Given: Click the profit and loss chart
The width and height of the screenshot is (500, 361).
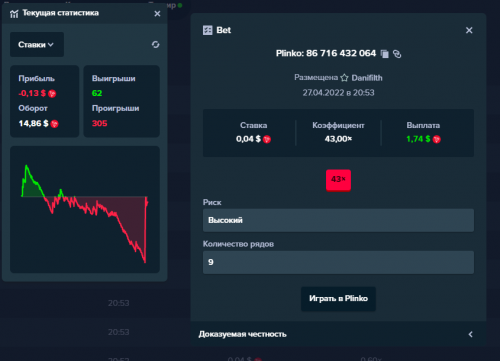Looking at the screenshot, I should coord(85,209).
